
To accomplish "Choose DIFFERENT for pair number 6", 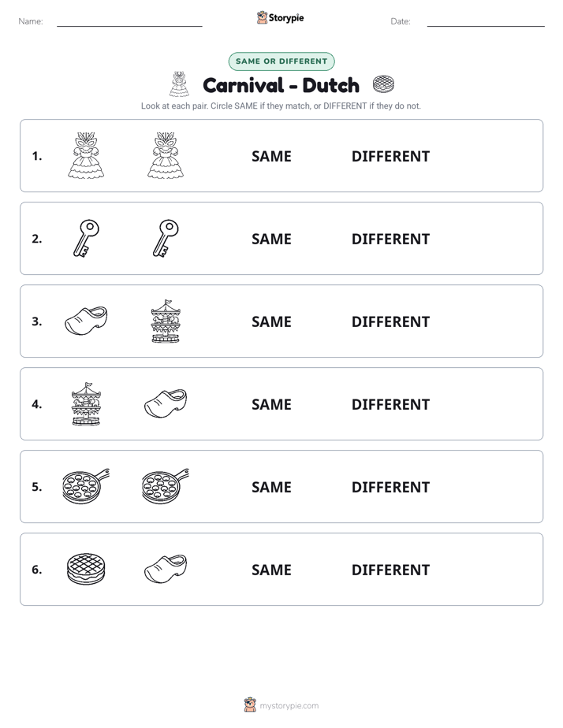I will [390, 570].
